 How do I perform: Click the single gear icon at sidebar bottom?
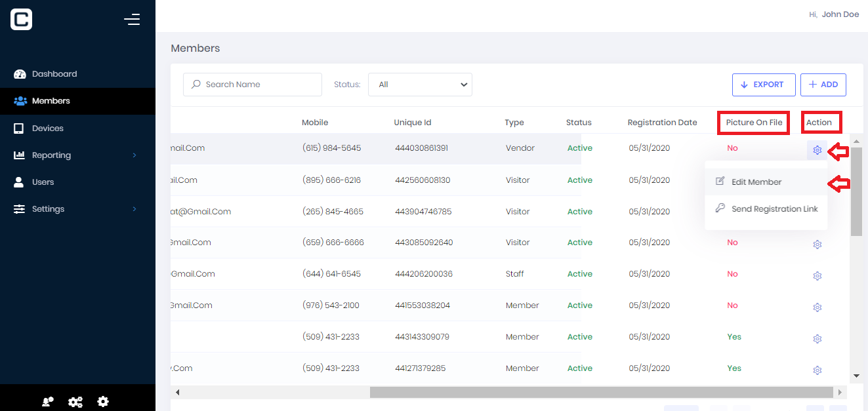click(103, 402)
